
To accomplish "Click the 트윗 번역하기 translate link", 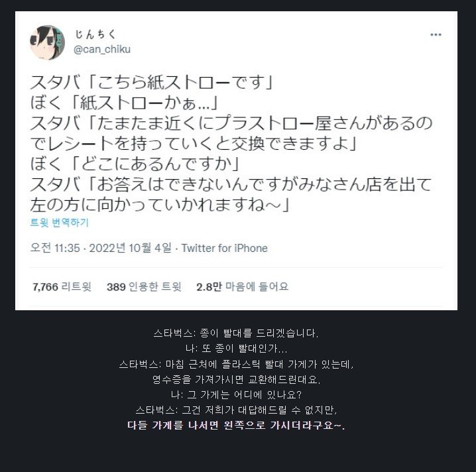I will (x=59, y=223).
